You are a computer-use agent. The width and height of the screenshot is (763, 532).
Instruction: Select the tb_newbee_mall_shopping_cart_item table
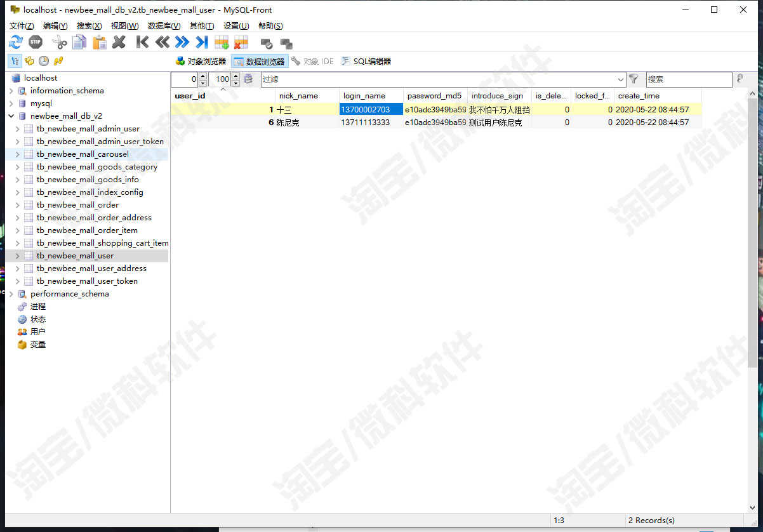coord(102,243)
